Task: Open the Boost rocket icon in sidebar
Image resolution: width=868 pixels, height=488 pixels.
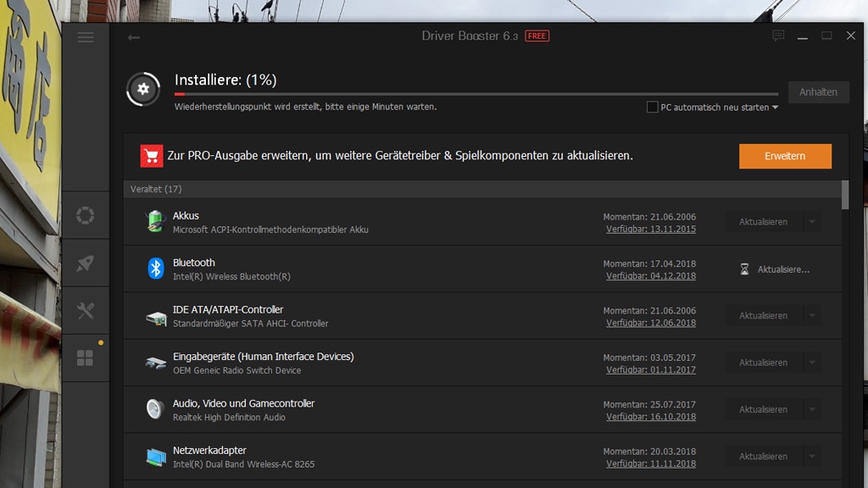Action: (x=86, y=263)
